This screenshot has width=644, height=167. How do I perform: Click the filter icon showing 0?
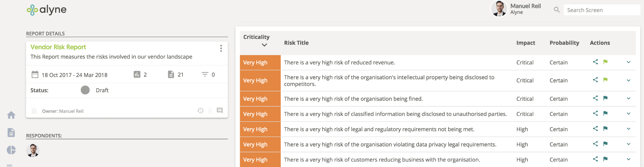(205, 74)
